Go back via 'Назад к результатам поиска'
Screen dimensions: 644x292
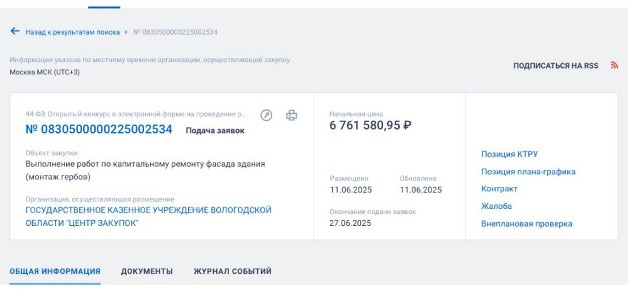(72, 31)
